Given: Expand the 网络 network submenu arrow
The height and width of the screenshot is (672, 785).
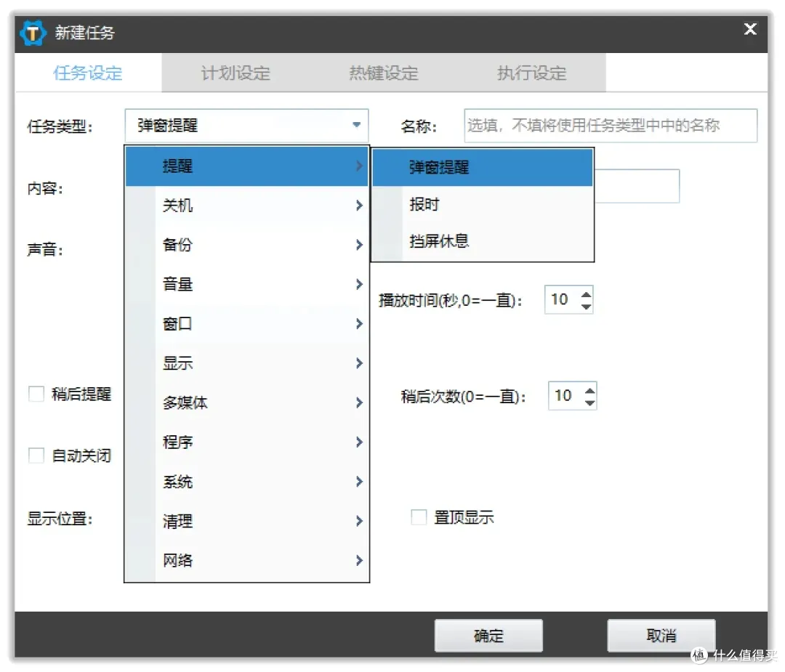Looking at the screenshot, I should click(358, 560).
